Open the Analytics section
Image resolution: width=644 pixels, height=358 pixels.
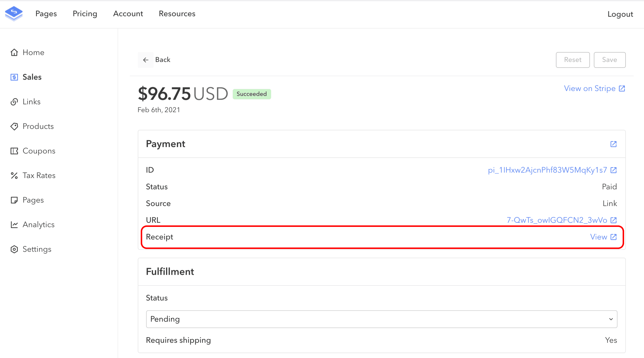click(x=39, y=224)
